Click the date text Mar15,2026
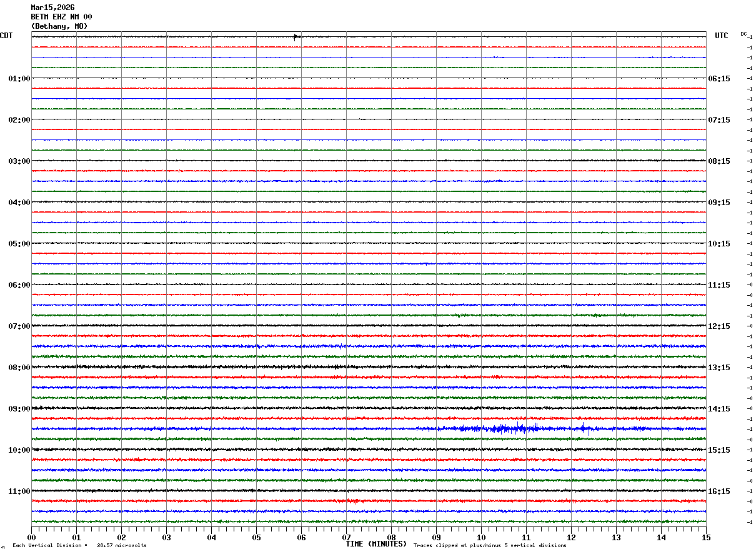756x554 pixels. point(52,8)
